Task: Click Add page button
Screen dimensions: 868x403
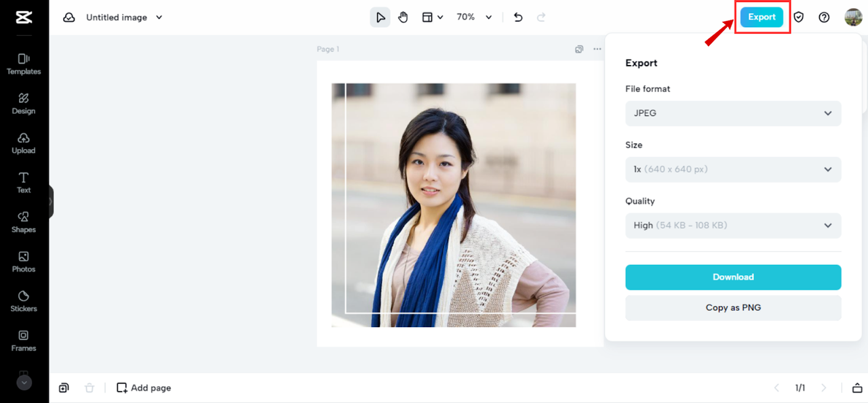Action: click(144, 388)
